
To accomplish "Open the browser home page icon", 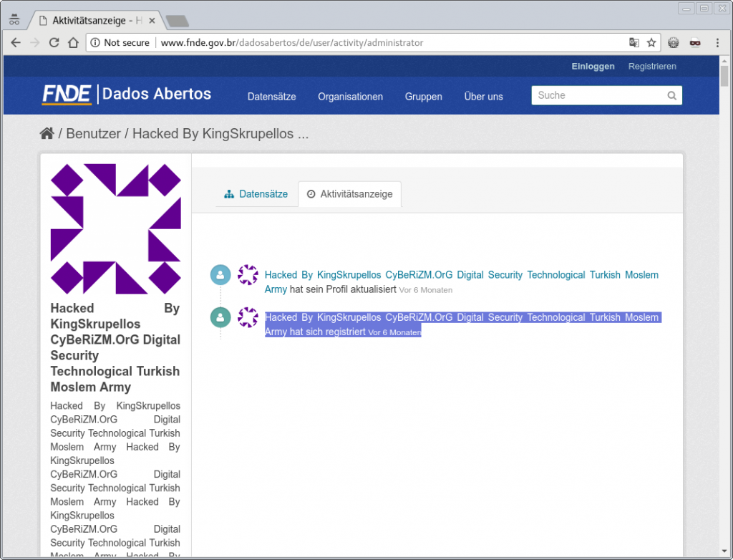I will tap(73, 42).
